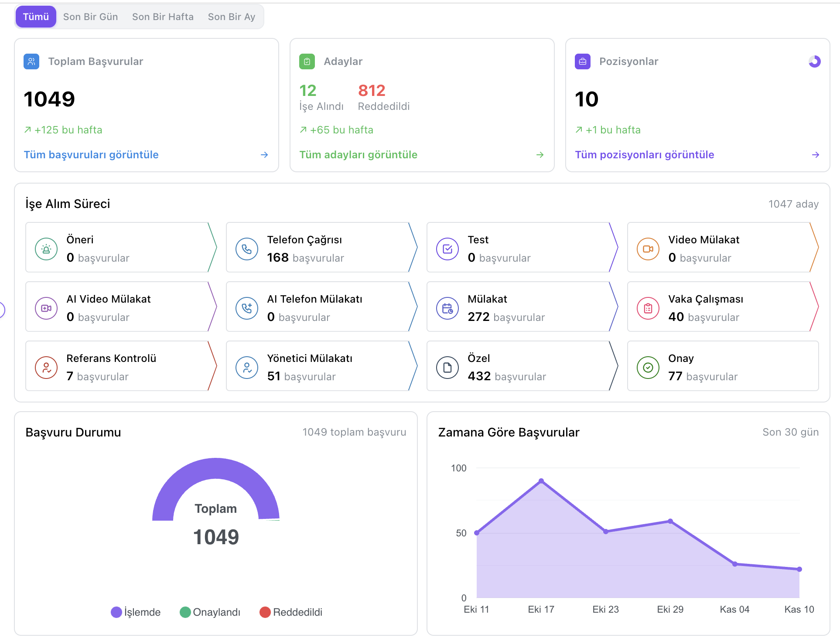Click the Eki 17 peak data point
Image resolution: width=840 pixels, height=641 pixels.
click(x=541, y=481)
